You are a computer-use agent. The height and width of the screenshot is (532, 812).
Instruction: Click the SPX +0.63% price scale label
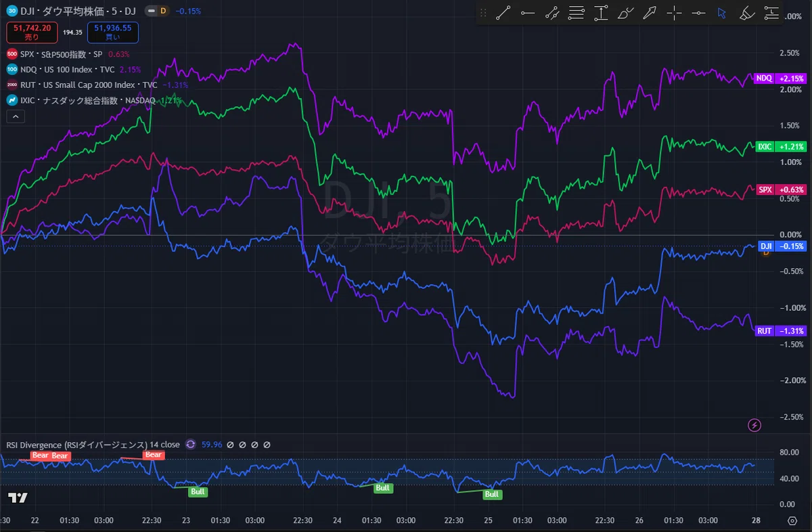(780, 190)
